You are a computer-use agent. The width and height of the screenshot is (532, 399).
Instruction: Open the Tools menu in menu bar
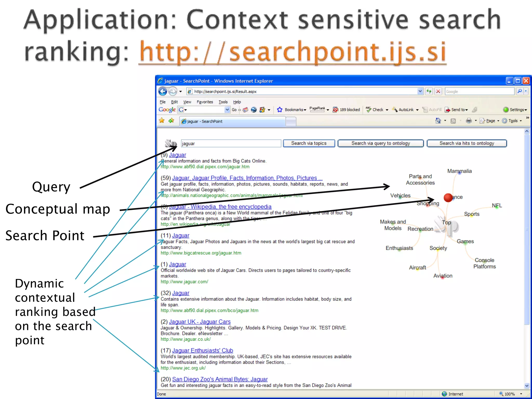[223, 102]
